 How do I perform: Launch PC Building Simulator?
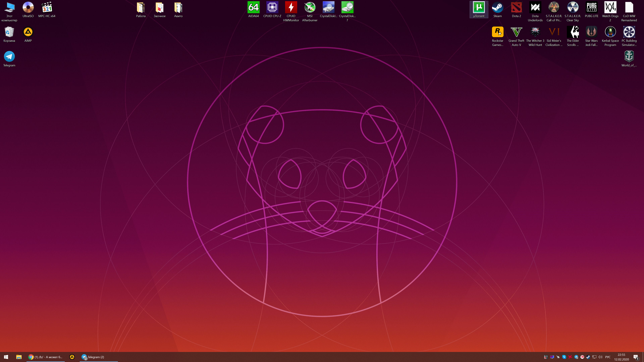click(x=629, y=36)
